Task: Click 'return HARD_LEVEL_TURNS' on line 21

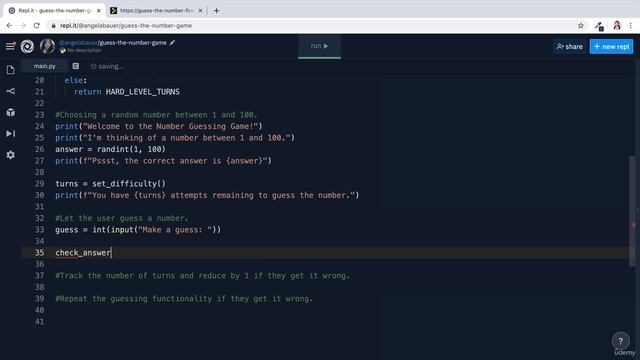Action: pos(127,92)
